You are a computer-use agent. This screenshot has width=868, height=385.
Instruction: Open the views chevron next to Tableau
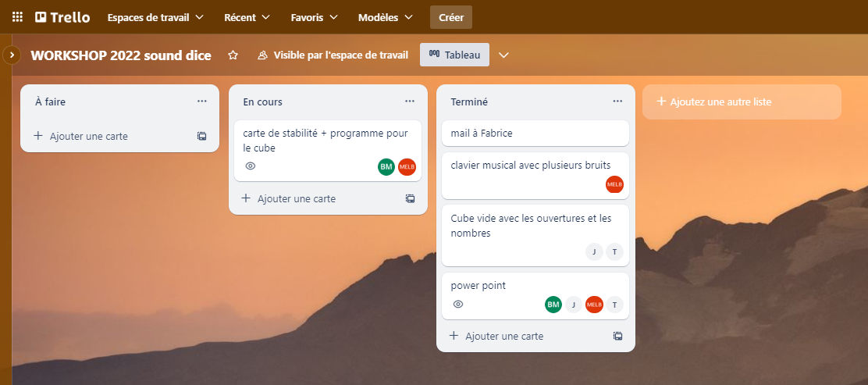(503, 55)
